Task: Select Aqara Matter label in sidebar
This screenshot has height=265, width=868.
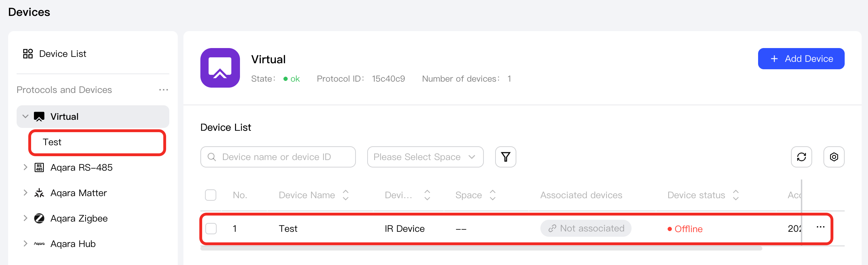Action: pos(78,193)
